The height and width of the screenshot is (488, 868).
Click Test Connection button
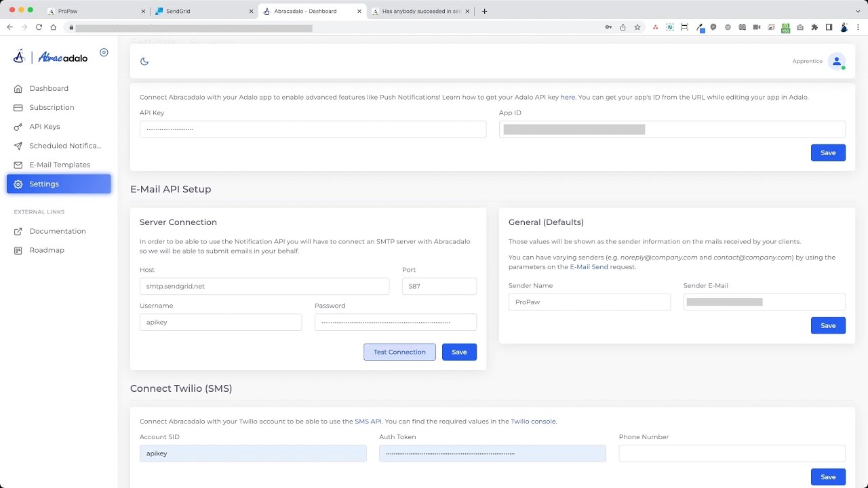(x=399, y=352)
